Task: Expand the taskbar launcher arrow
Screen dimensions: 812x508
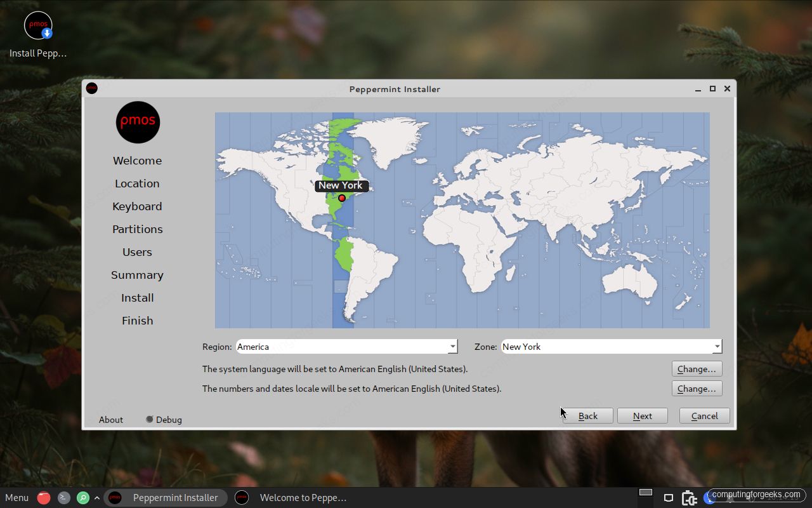Action: [x=96, y=498]
